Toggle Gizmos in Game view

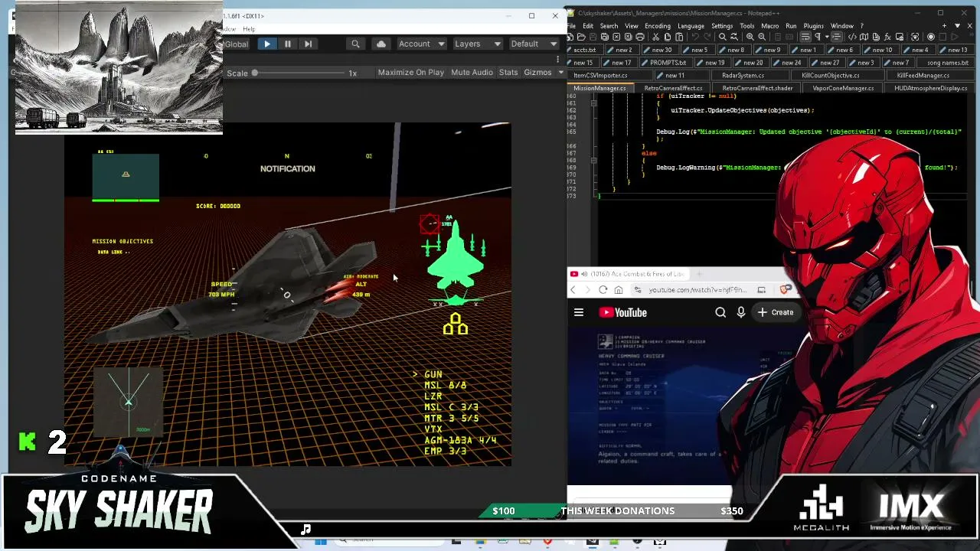tap(537, 73)
